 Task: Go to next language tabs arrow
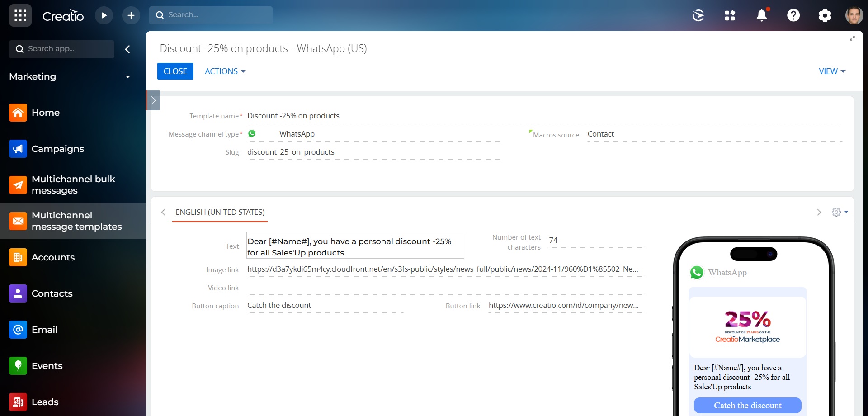(x=819, y=212)
